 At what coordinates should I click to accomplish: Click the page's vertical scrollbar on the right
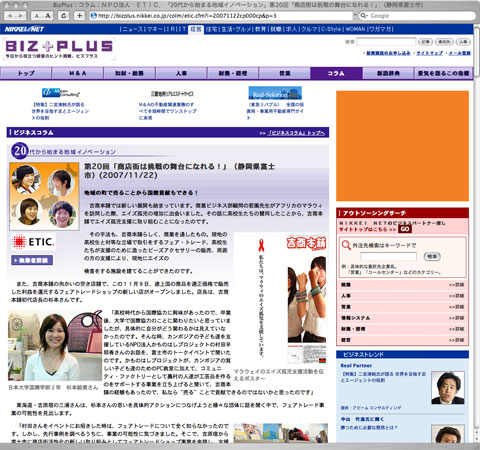tap(477, 233)
